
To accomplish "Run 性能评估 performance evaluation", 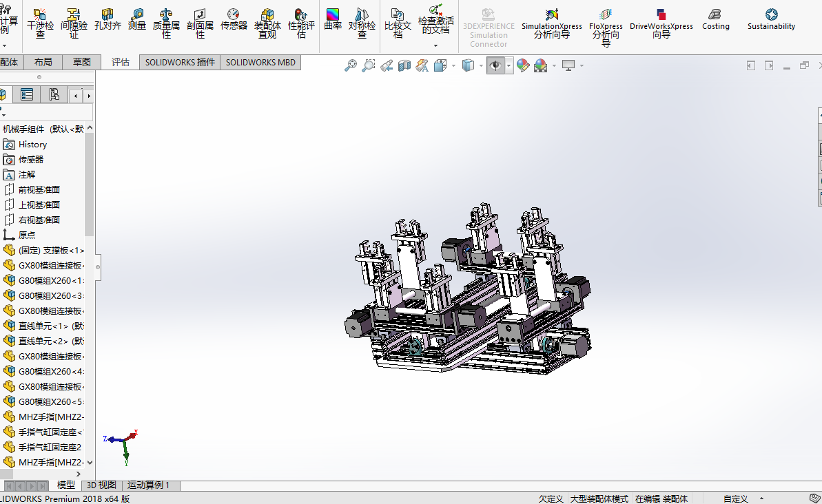I will pos(301,23).
